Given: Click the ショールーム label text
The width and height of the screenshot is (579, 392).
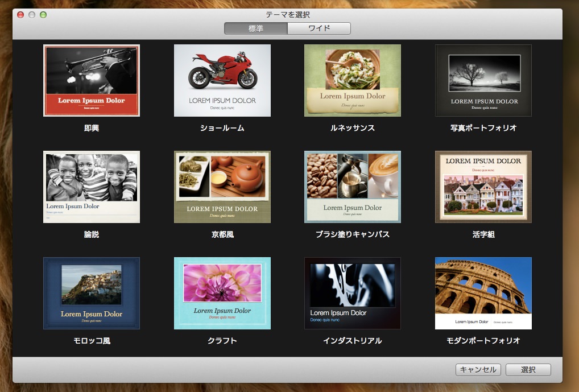Looking at the screenshot, I should click(x=222, y=128).
